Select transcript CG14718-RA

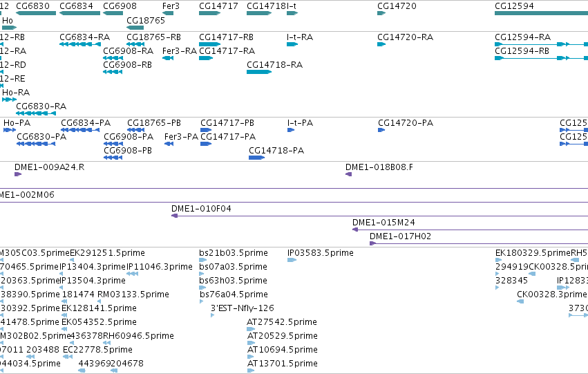(x=259, y=72)
